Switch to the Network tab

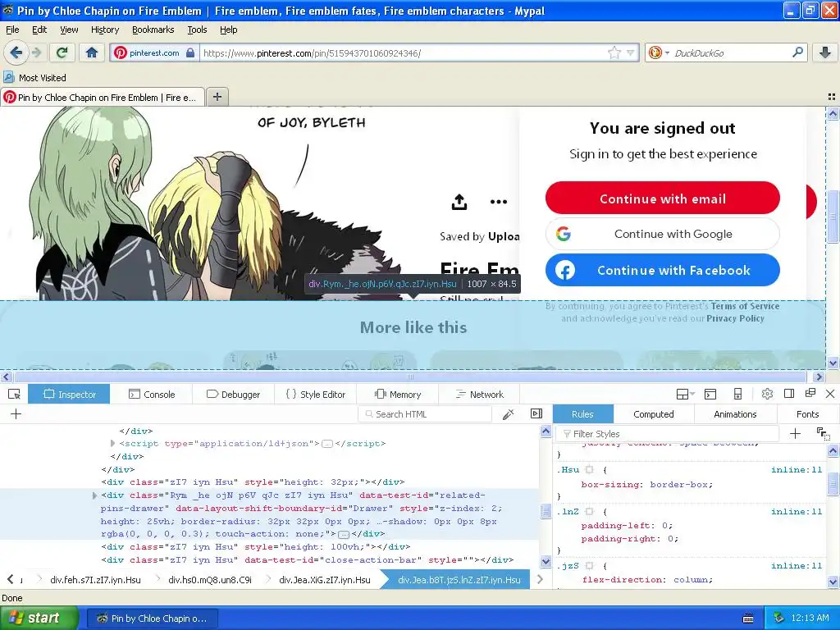[479, 395]
